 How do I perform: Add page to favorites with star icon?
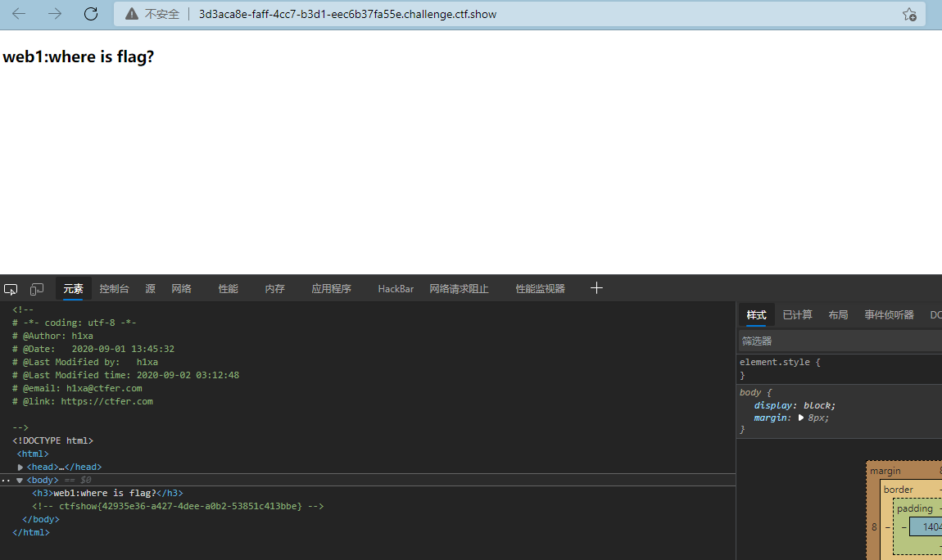click(x=909, y=14)
